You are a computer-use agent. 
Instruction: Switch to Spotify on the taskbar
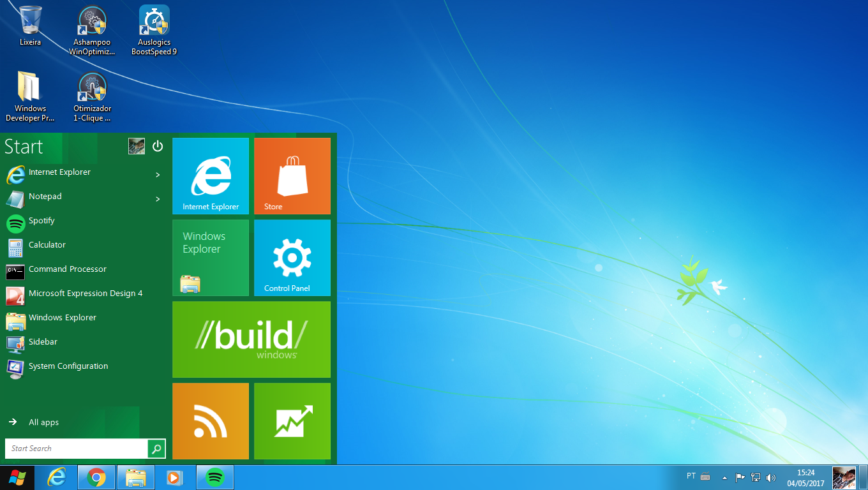click(215, 477)
